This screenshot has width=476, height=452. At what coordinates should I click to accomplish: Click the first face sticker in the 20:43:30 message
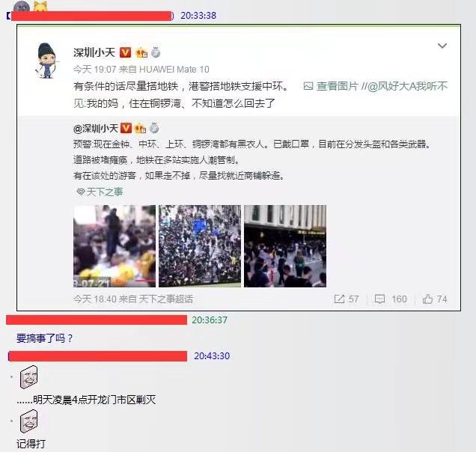click(x=29, y=377)
